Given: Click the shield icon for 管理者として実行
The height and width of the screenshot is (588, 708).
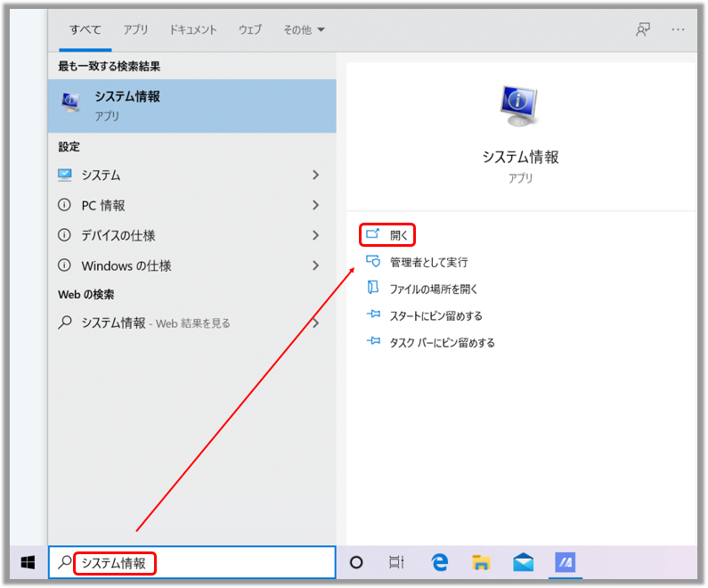Looking at the screenshot, I should tap(373, 261).
